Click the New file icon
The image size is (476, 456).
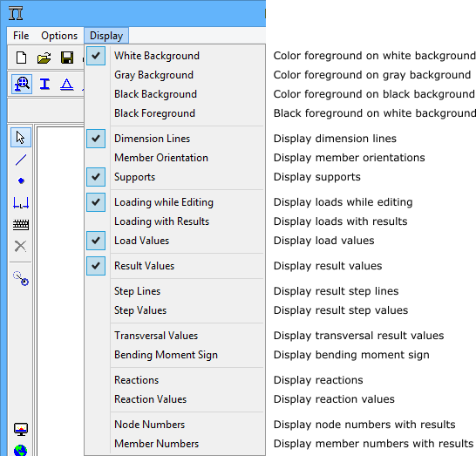pos(21,58)
